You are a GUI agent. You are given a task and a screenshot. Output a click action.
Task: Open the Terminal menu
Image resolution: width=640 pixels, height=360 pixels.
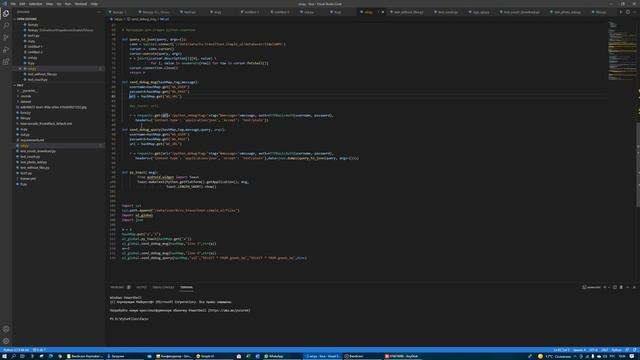81,4
